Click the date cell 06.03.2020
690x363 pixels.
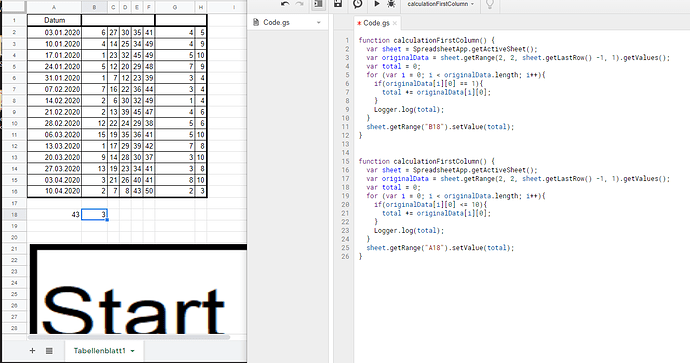tap(54, 135)
